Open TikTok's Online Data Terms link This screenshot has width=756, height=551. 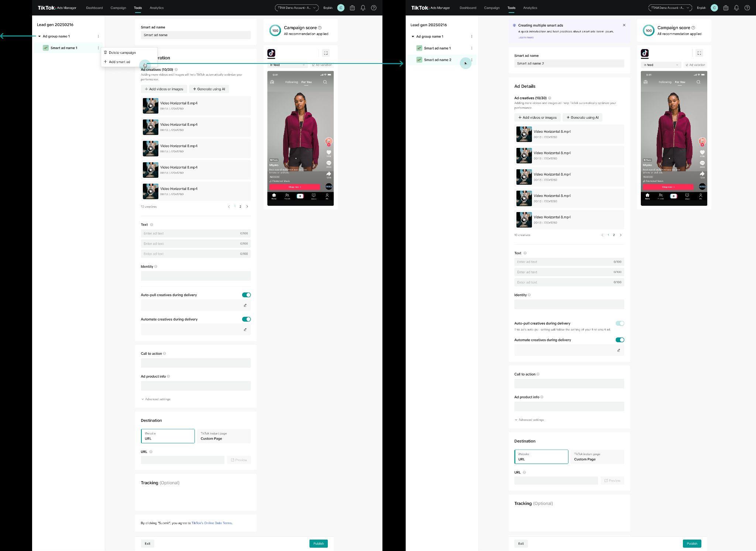tap(212, 523)
